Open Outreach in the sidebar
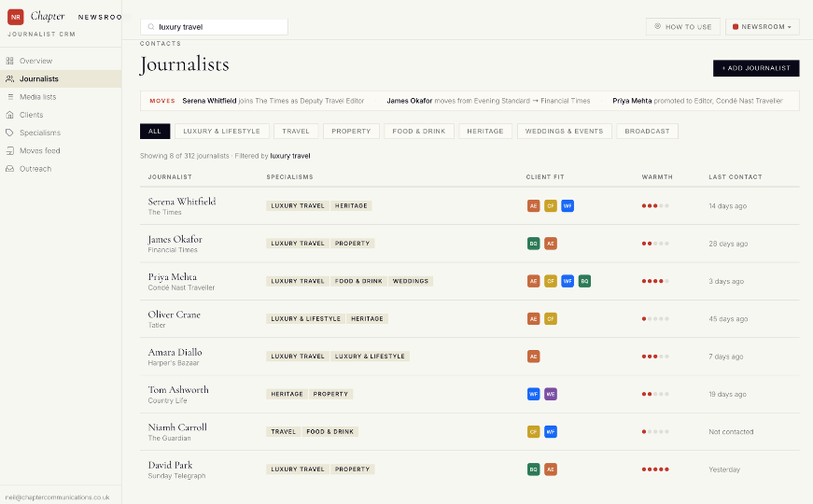 [x=61, y=169]
